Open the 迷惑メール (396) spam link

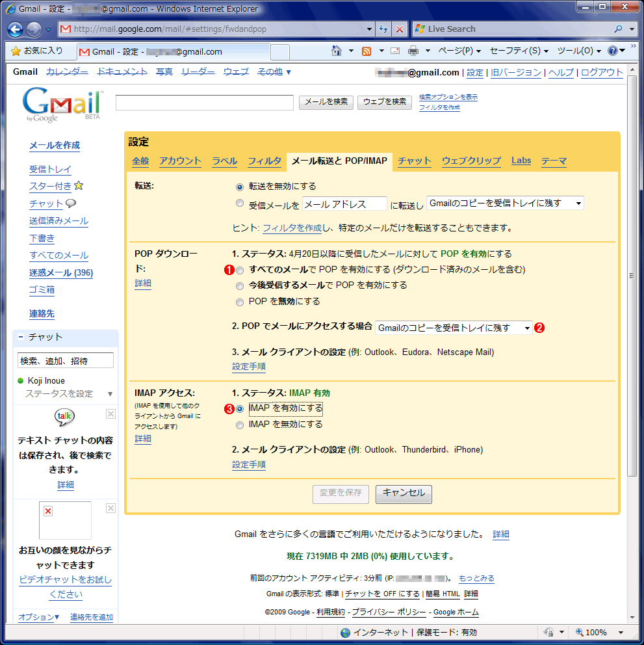61,272
